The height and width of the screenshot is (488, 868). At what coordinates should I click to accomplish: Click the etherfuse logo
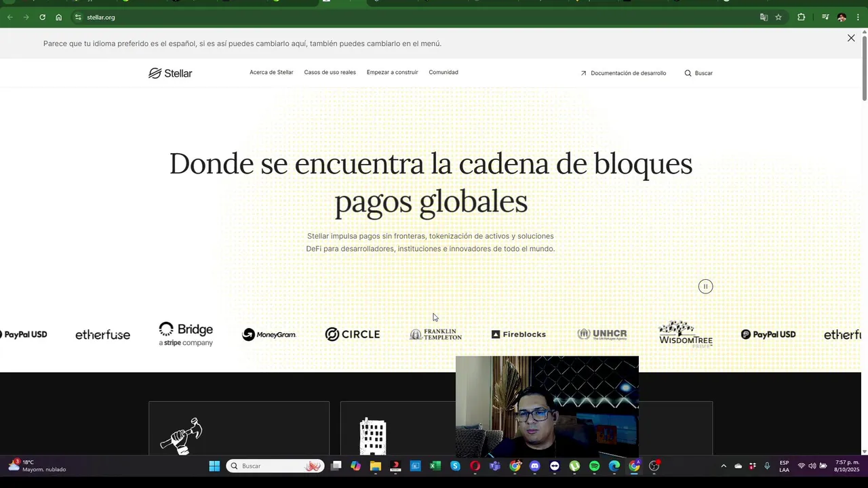102,335
